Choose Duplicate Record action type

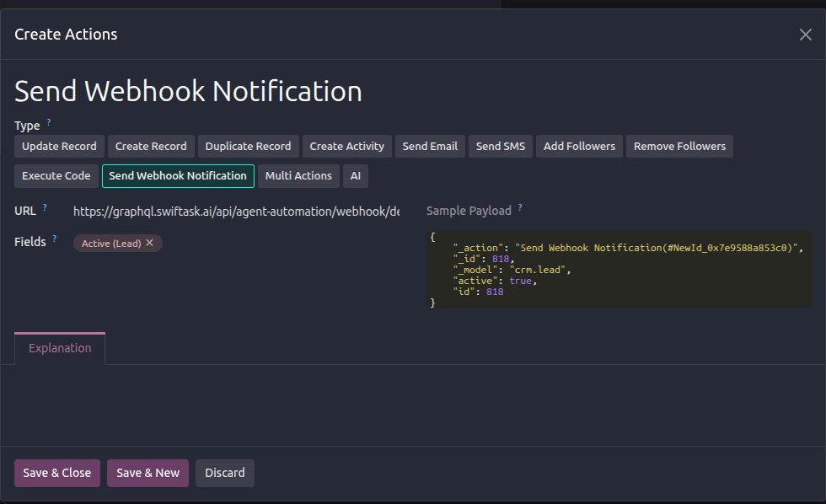coord(248,147)
